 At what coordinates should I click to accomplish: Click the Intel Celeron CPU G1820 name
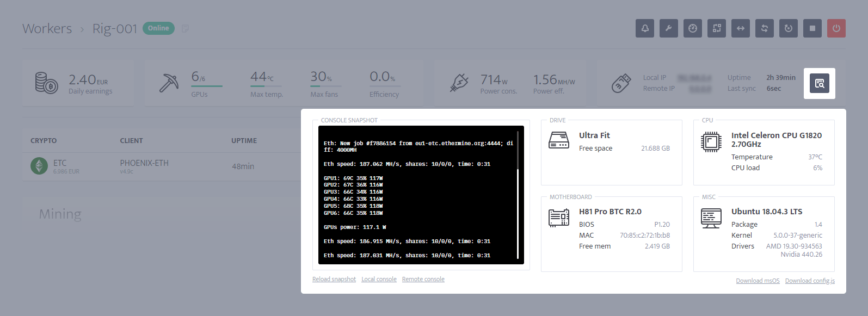click(x=777, y=140)
